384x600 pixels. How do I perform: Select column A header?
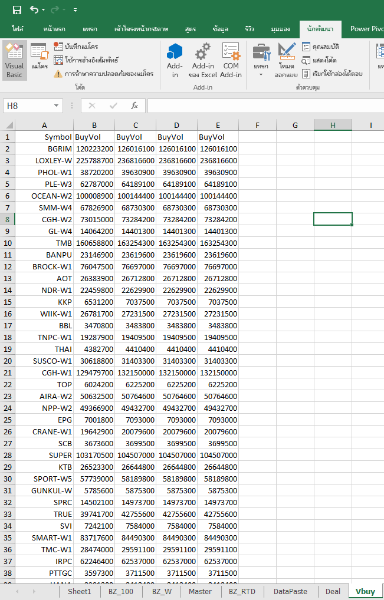[x=44, y=125]
